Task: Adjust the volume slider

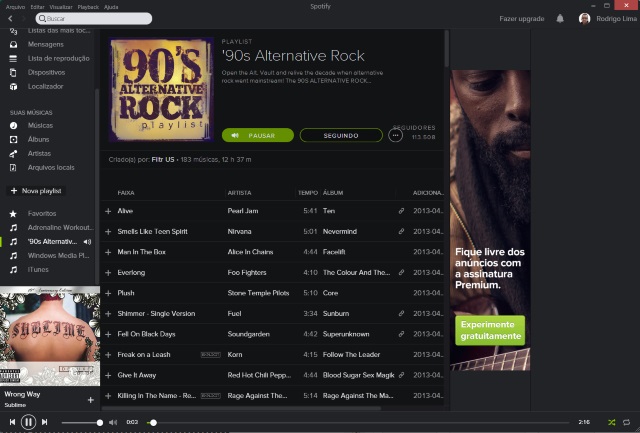Action: click(82, 422)
